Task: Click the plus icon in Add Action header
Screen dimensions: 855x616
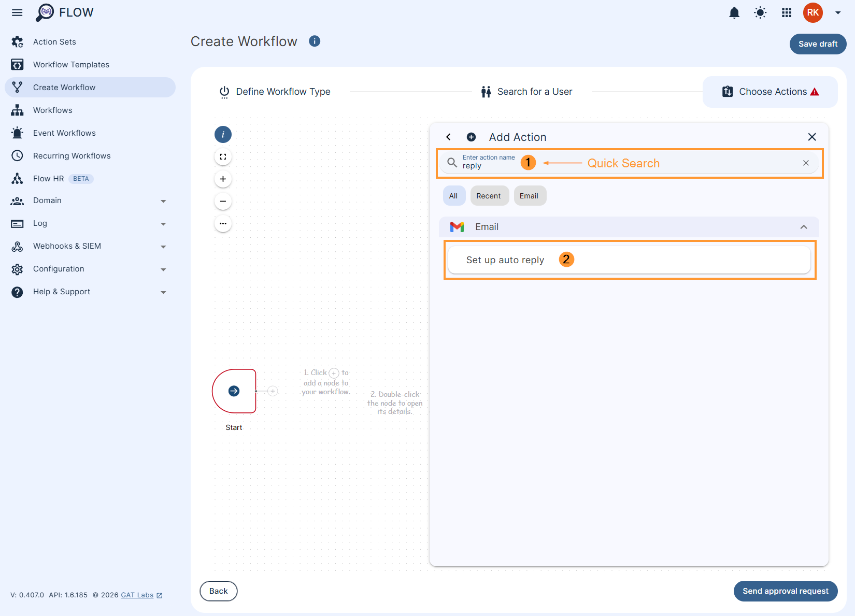Action: pyautogui.click(x=471, y=137)
